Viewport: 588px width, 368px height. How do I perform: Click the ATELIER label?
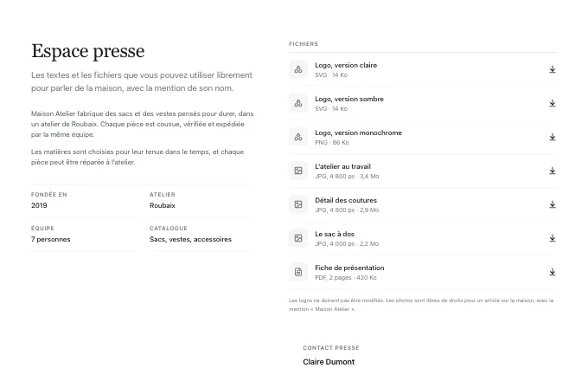coord(163,195)
